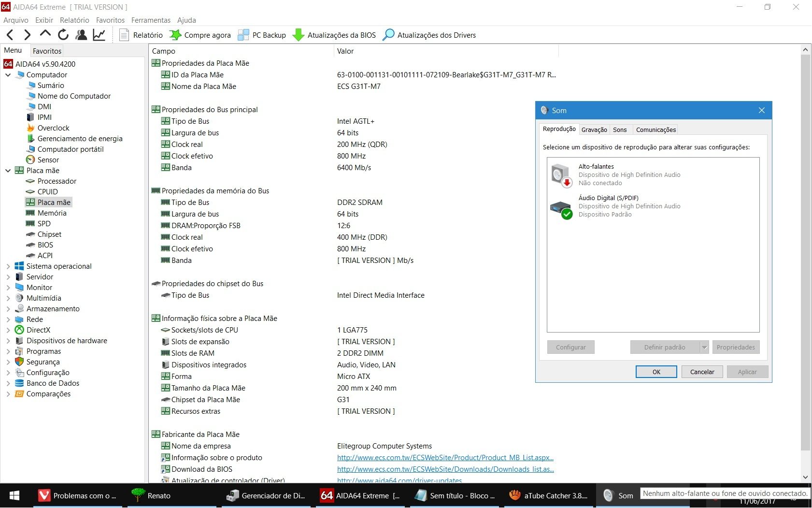Collapse the Placa mãe tree node
This screenshot has width=812, height=508.
[8, 171]
